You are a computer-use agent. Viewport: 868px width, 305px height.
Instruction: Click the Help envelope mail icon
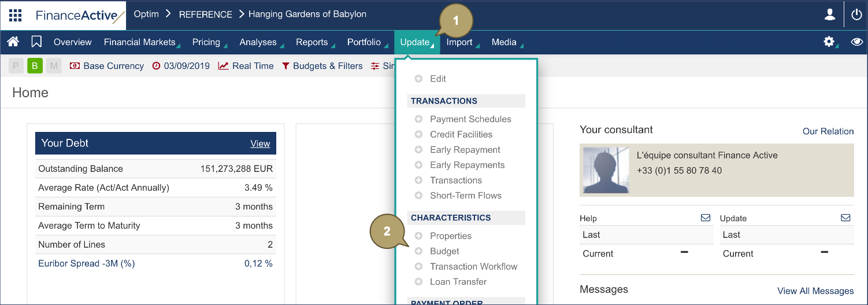click(705, 218)
